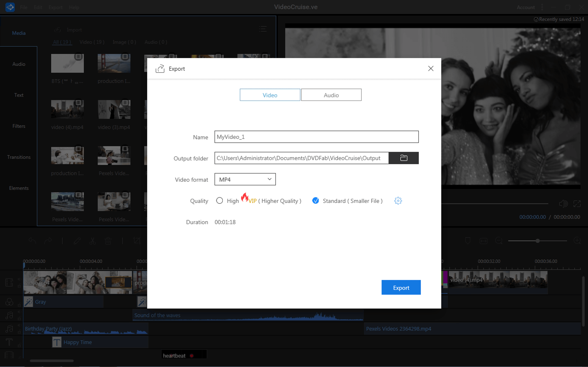Viewport: 588px width, 367px height.
Task: Click the media list view icon
Action: (263, 29)
